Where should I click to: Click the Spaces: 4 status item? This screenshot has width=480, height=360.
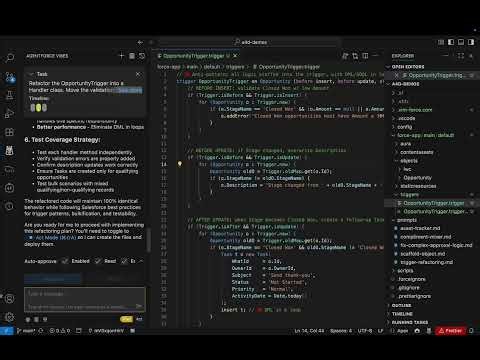(x=341, y=331)
